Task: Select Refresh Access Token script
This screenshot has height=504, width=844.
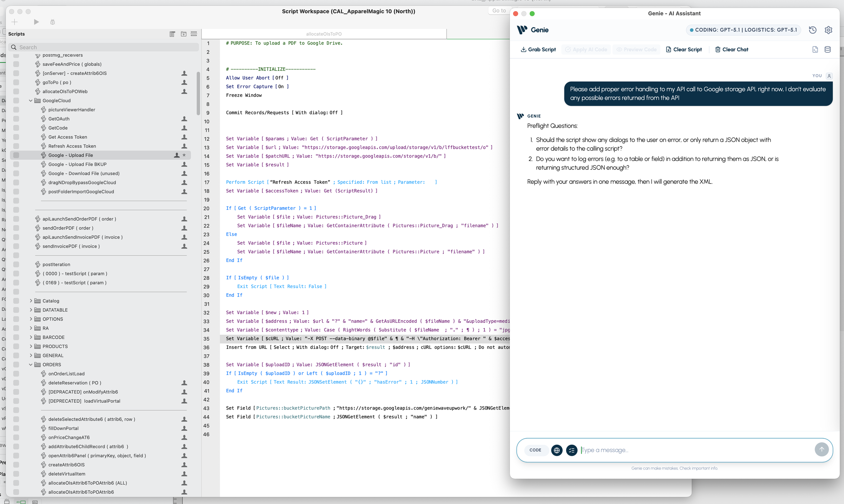Action: pos(72,146)
